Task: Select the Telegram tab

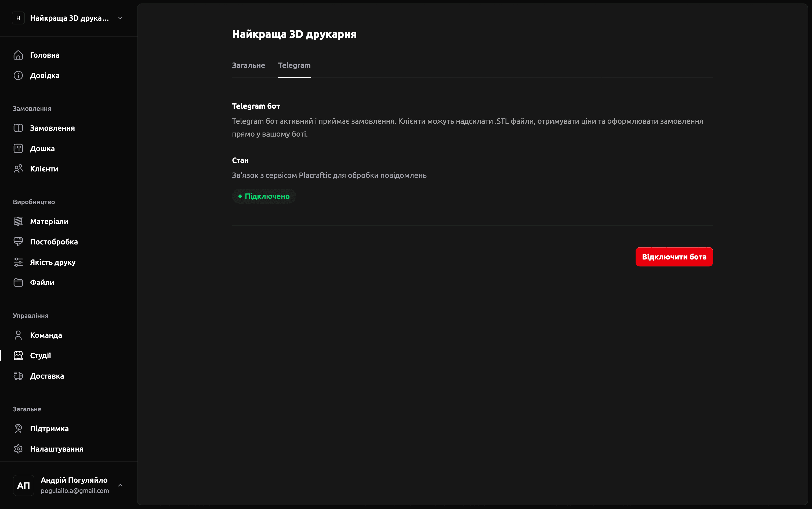Action: 294,65
